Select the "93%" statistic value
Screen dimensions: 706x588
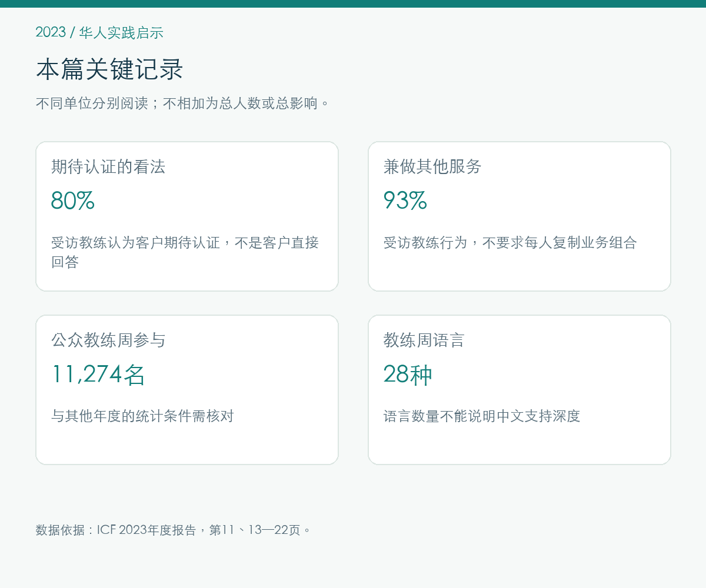405,201
